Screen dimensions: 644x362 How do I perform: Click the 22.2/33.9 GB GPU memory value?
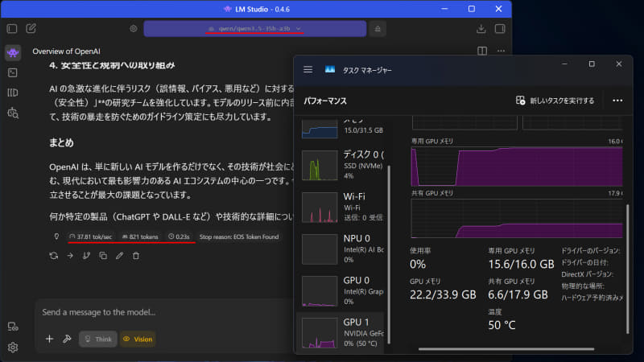(443, 294)
